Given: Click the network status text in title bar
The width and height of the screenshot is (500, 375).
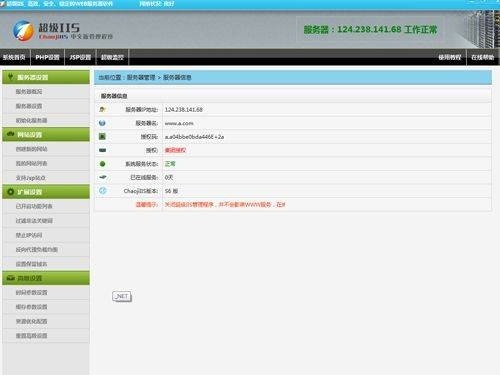Looking at the screenshot, I should [157, 4].
